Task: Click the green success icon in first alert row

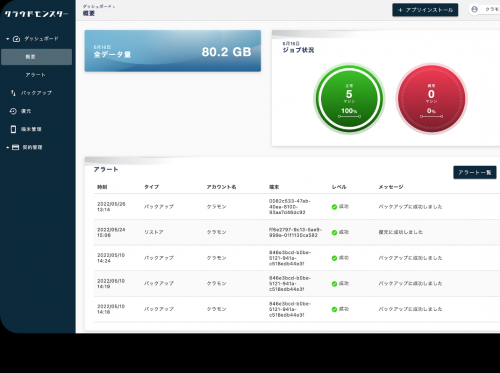Action: 334,207
